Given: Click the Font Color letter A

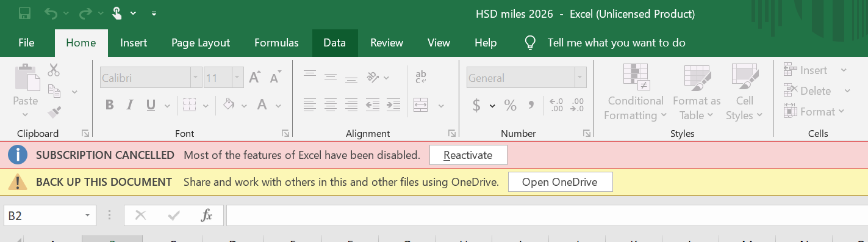Looking at the screenshot, I should (x=262, y=105).
